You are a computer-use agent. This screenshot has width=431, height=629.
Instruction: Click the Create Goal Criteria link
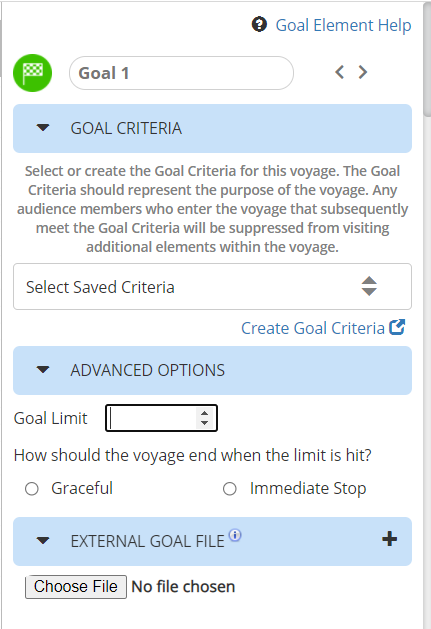tap(313, 328)
